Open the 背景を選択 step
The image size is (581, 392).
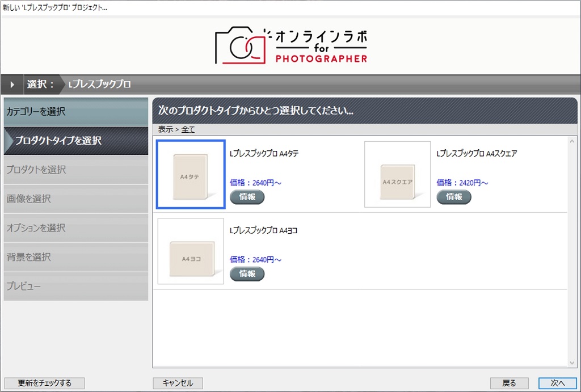coord(76,257)
